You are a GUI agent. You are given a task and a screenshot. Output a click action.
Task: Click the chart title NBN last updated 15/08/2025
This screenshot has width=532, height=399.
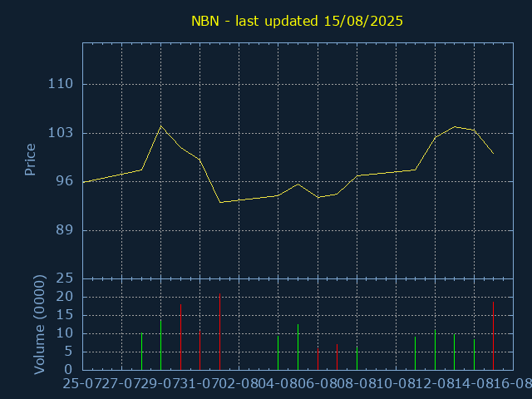(297, 21)
